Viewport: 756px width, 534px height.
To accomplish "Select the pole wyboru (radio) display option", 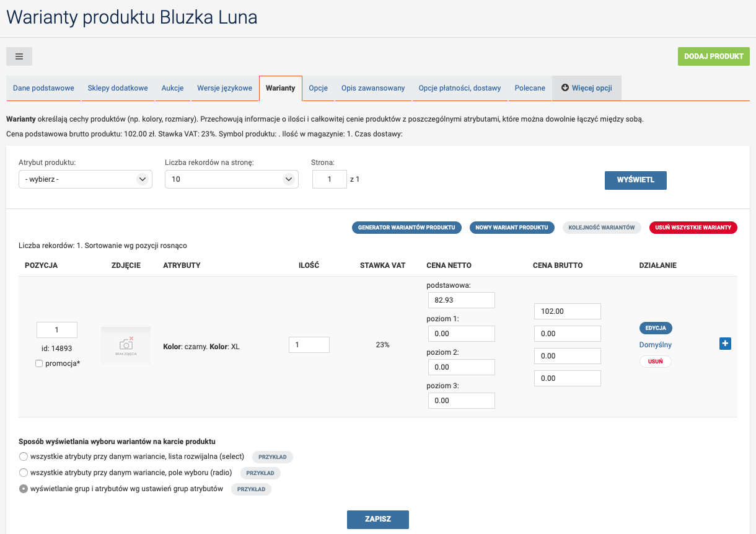I will coord(24,473).
